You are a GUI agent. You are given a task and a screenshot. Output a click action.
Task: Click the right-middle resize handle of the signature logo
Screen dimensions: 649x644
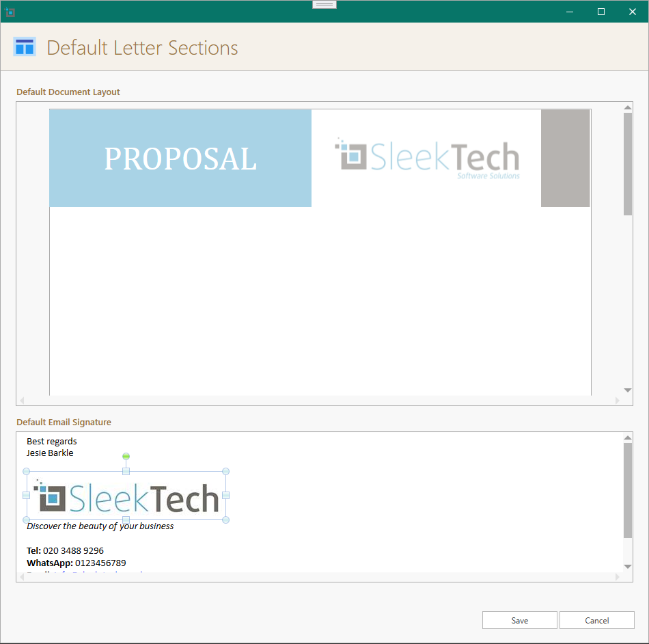point(225,496)
